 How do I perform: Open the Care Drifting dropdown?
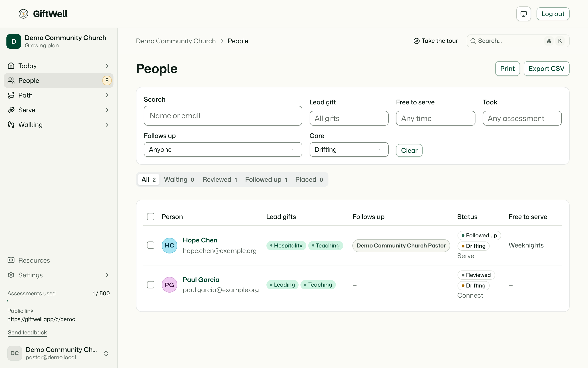coord(349,149)
